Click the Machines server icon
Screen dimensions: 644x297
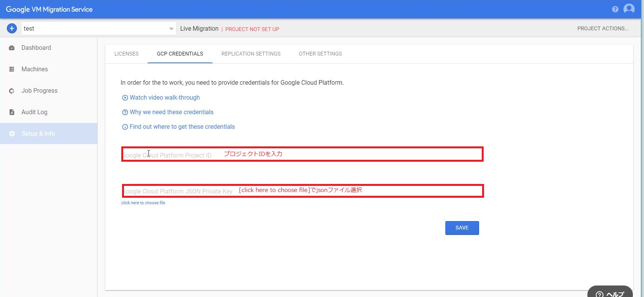12,69
